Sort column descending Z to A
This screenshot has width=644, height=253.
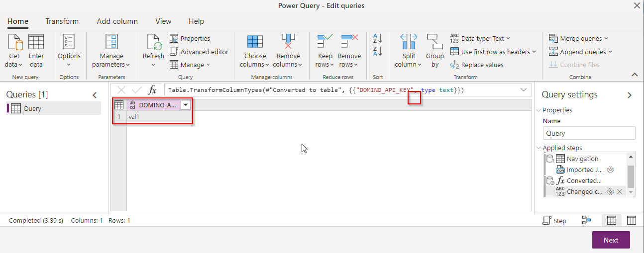[377, 51]
